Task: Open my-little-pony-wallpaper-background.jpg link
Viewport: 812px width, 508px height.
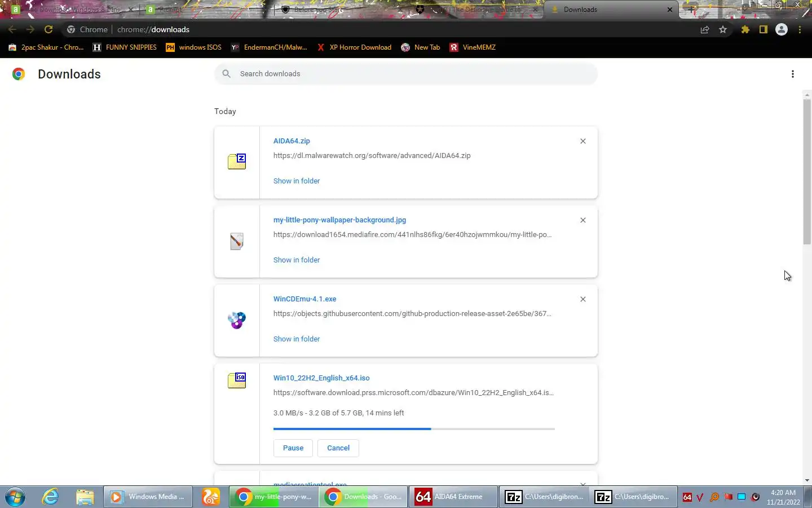Action: click(x=339, y=220)
